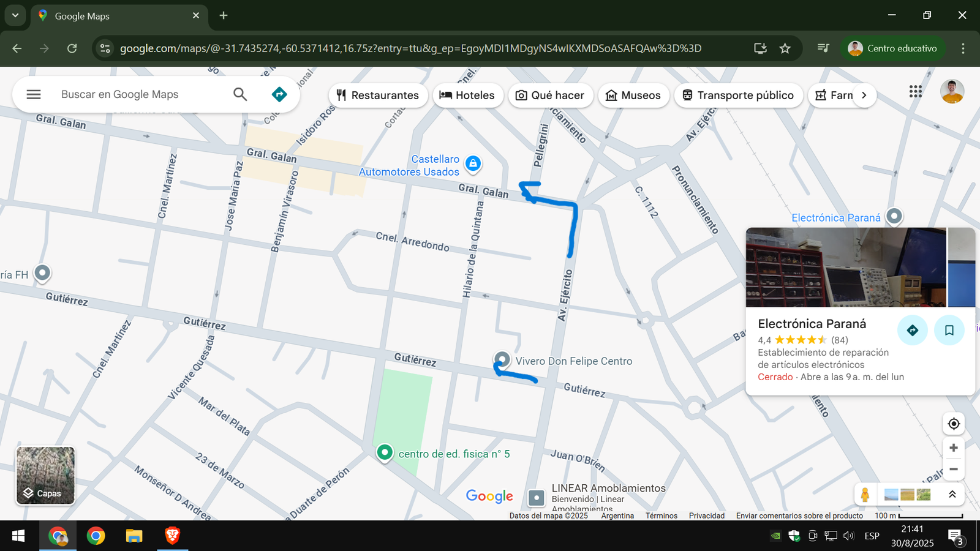Close the Google Maps tab

click(196, 15)
